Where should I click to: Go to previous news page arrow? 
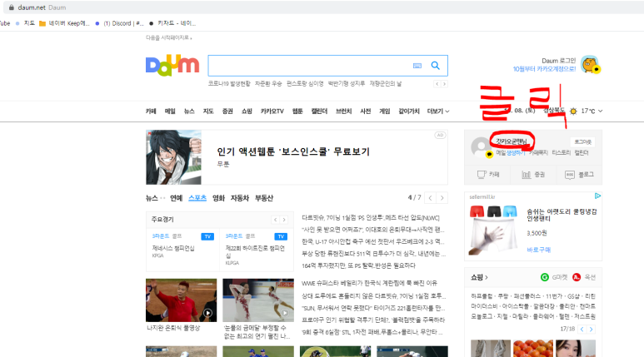point(430,198)
